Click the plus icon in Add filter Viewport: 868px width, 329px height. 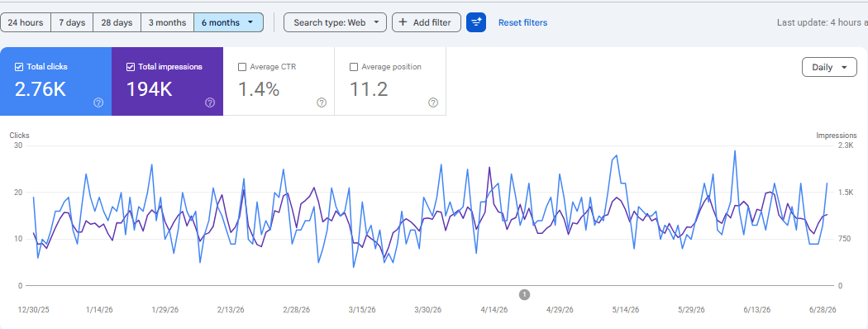[403, 22]
